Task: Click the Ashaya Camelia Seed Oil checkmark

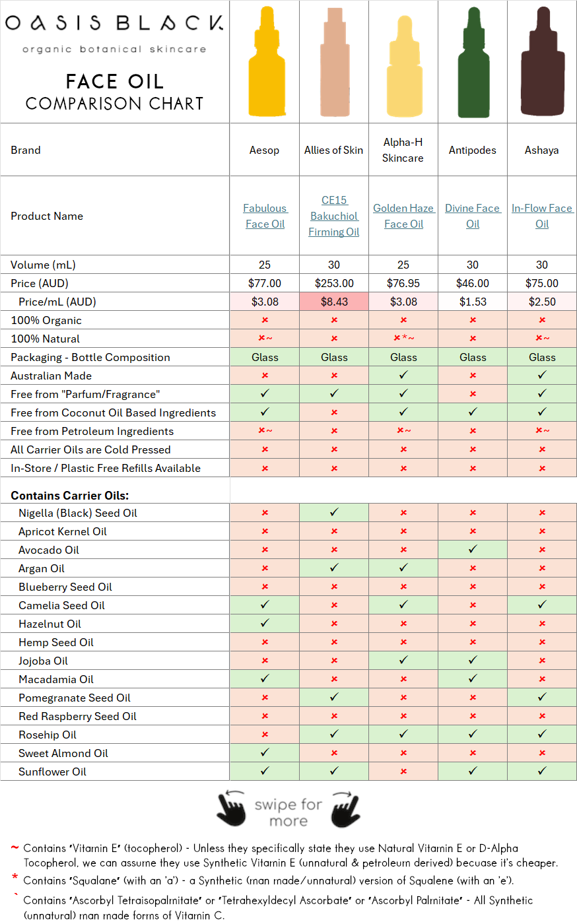Action: 542,605
